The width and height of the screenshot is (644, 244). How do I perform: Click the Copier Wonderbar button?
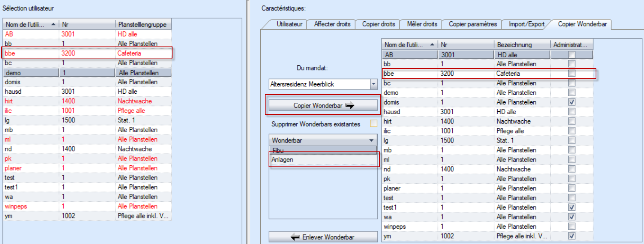[323, 106]
